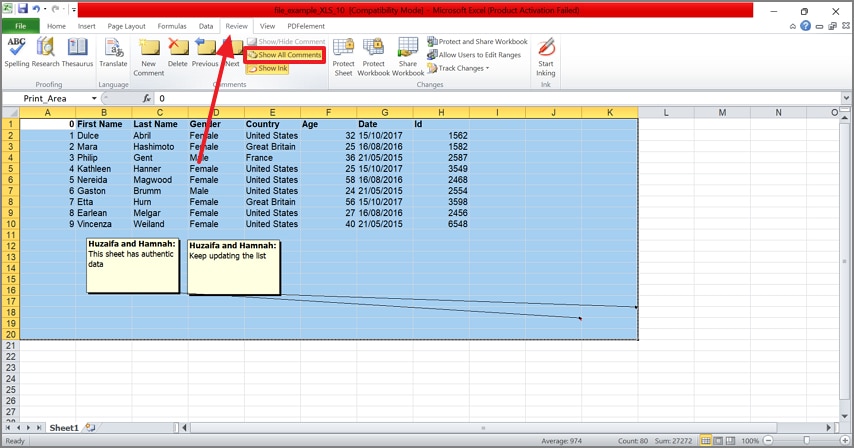Click Show/Hide Comment
854x448 pixels.
point(286,41)
